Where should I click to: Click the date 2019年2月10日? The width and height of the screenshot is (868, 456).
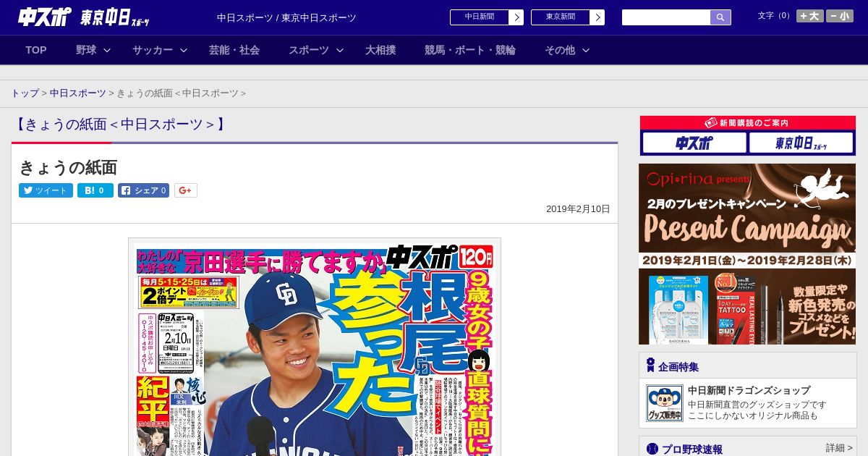578,209
